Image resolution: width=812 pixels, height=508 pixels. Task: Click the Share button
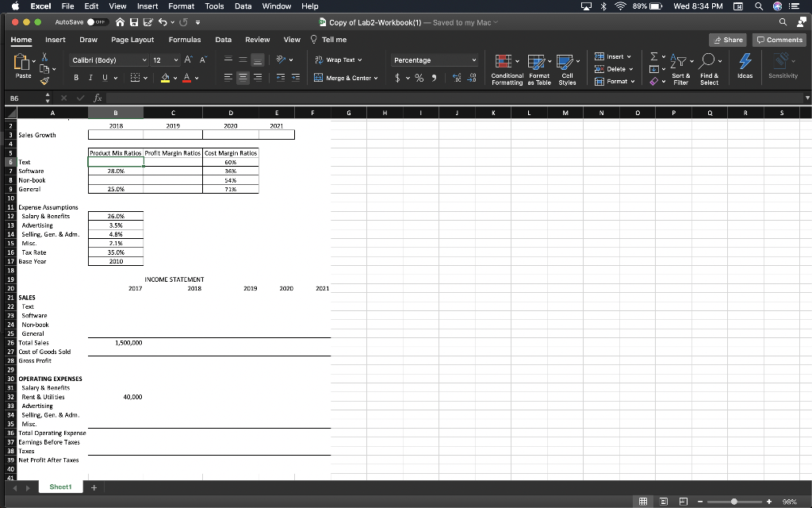[726, 39]
